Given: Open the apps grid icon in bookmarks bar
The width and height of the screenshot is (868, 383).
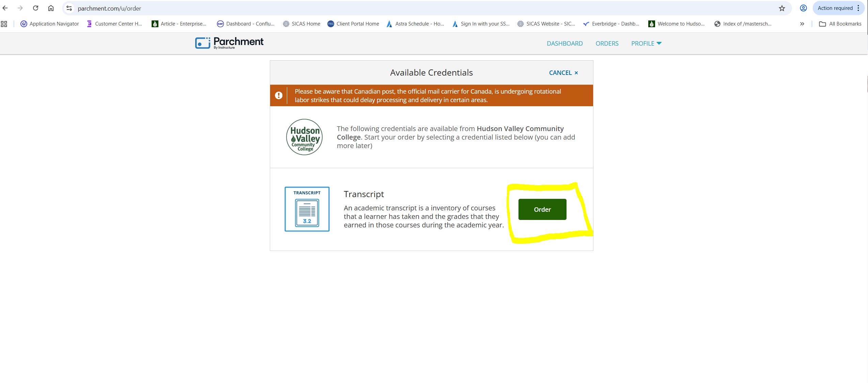Looking at the screenshot, I should pyautogui.click(x=4, y=24).
